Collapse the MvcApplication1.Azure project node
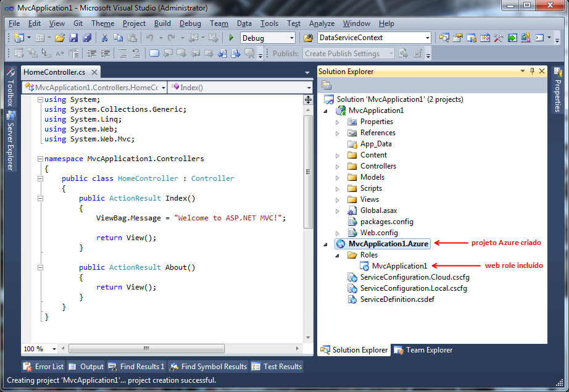The height and width of the screenshot is (392, 569). [x=325, y=244]
